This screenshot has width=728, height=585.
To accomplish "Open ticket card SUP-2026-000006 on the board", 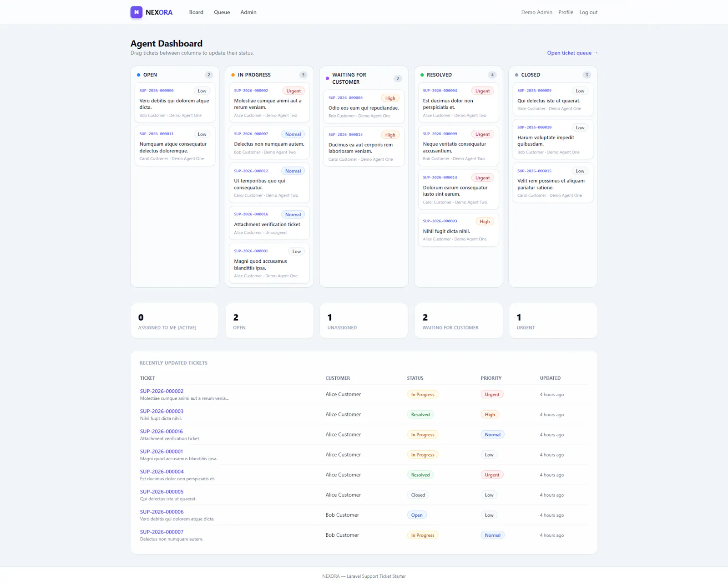I will [x=175, y=102].
